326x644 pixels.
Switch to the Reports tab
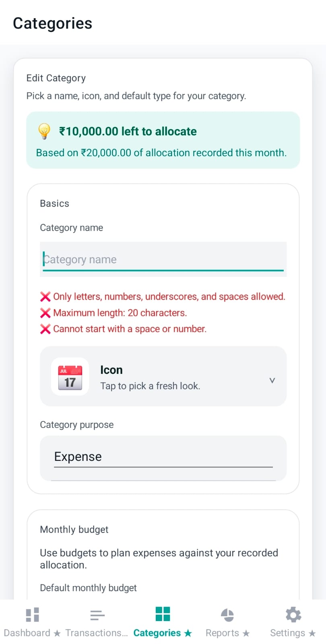(227, 622)
